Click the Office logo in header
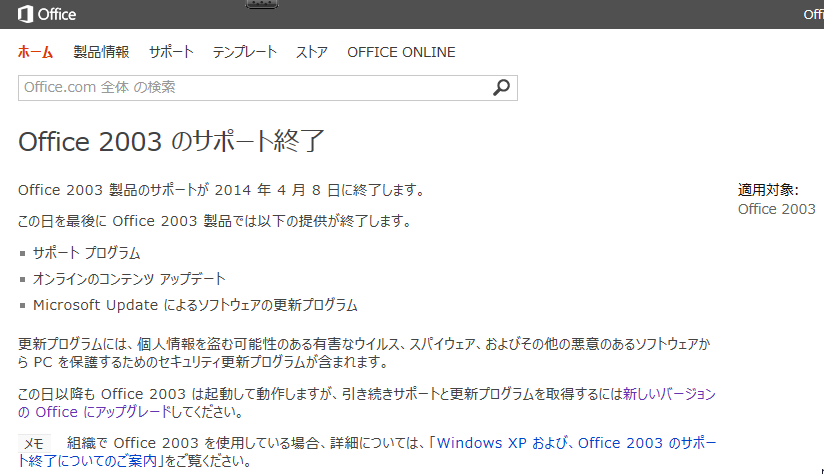The width and height of the screenshot is (824, 474). click(x=47, y=14)
